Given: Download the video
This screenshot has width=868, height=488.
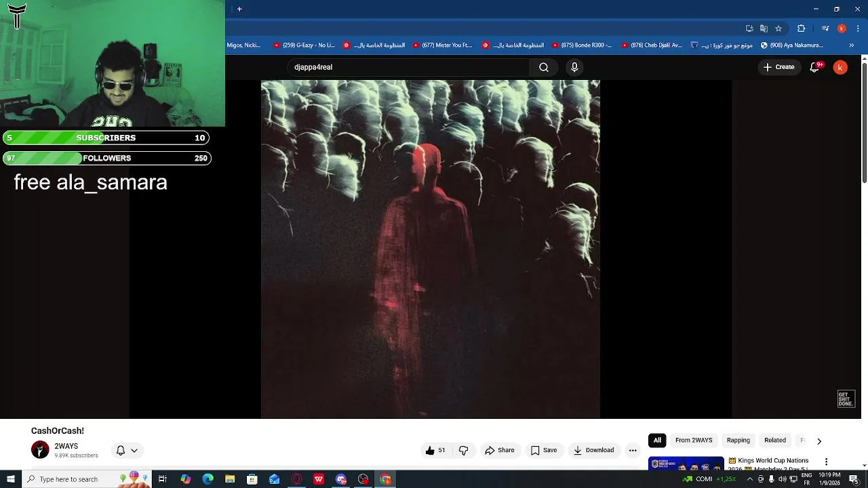Looking at the screenshot, I should coord(594,450).
